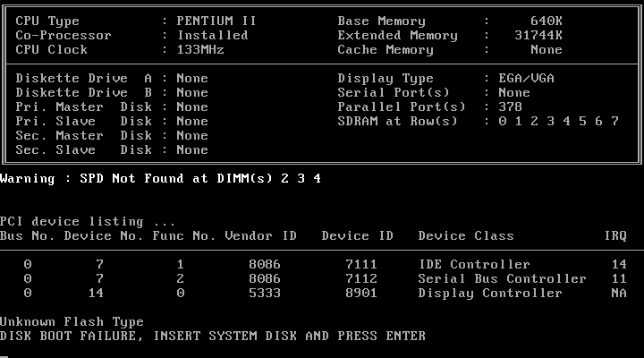The width and height of the screenshot is (644, 358).
Task: Click Vendor ID '8086' in IDE Controller row
Action: point(265,264)
